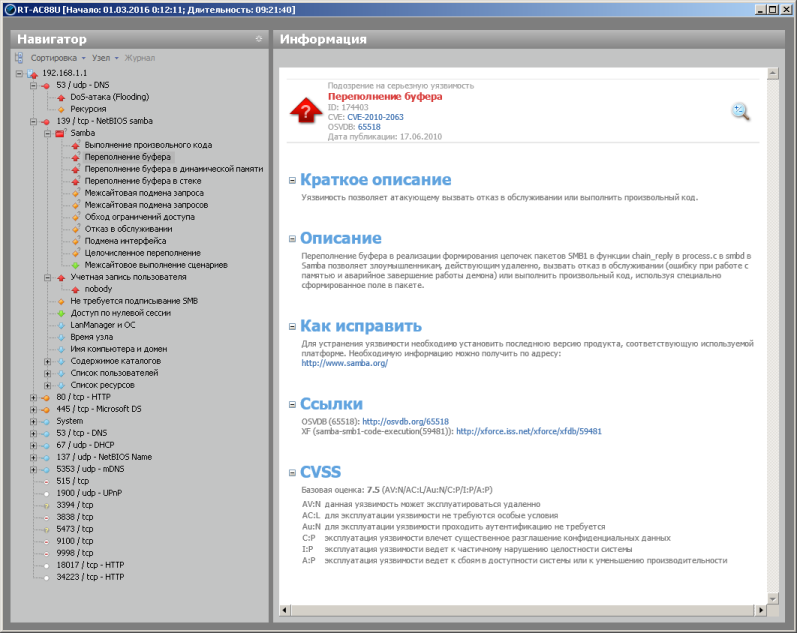Collapse the Учетная запись пользователя node
Image resolution: width=797 pixels, height=633 pixels.
(x=47, y=278)
